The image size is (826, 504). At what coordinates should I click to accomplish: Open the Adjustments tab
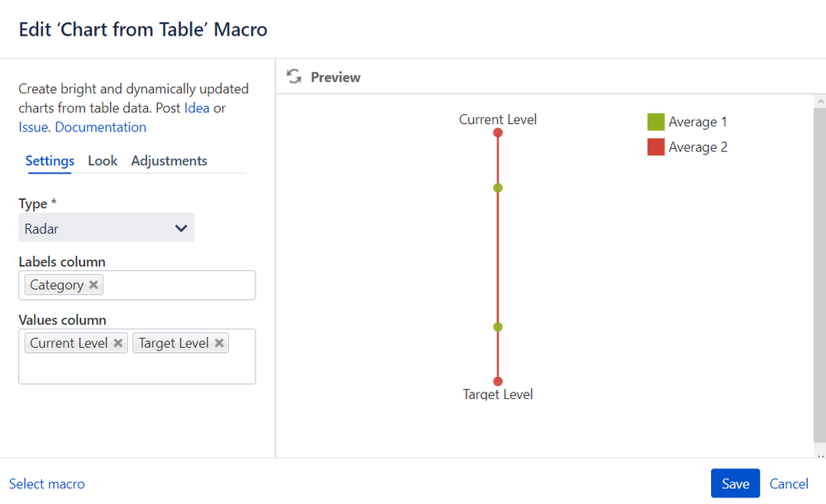click(169, 161)
